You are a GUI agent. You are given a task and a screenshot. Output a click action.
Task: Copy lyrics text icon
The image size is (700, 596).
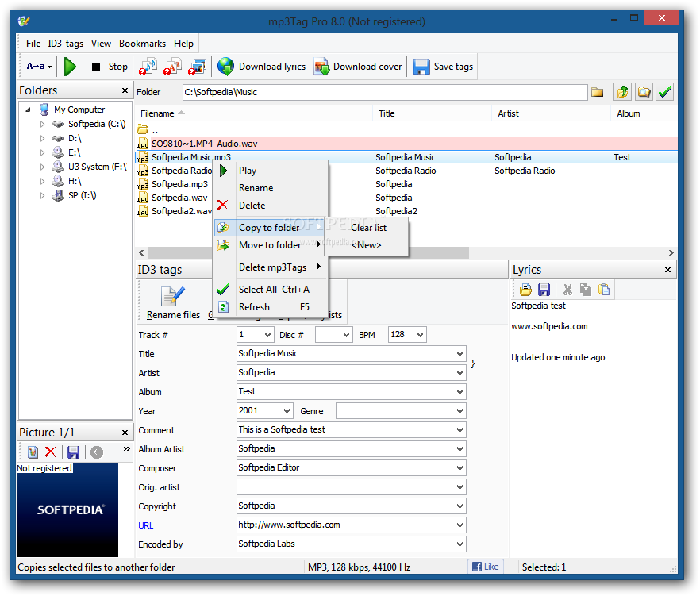[585, 290]
